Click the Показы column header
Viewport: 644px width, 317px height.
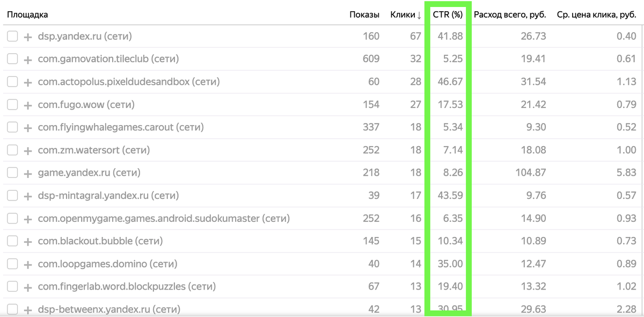[x=364, y=15]
